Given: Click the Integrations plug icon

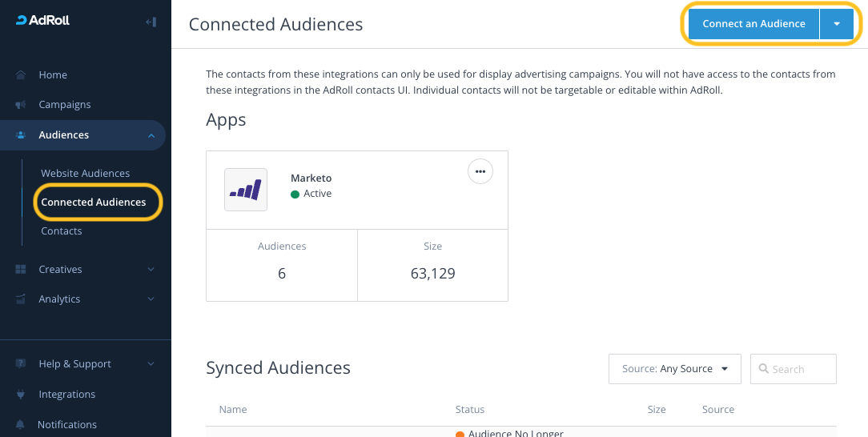Looking at the screenshot, I should (21, 395).
